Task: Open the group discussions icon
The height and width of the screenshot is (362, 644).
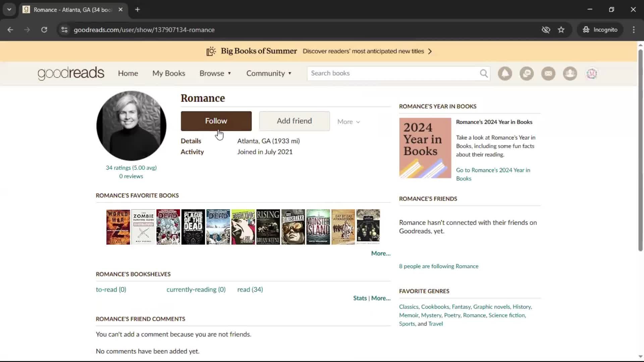Action: (527, 73)
